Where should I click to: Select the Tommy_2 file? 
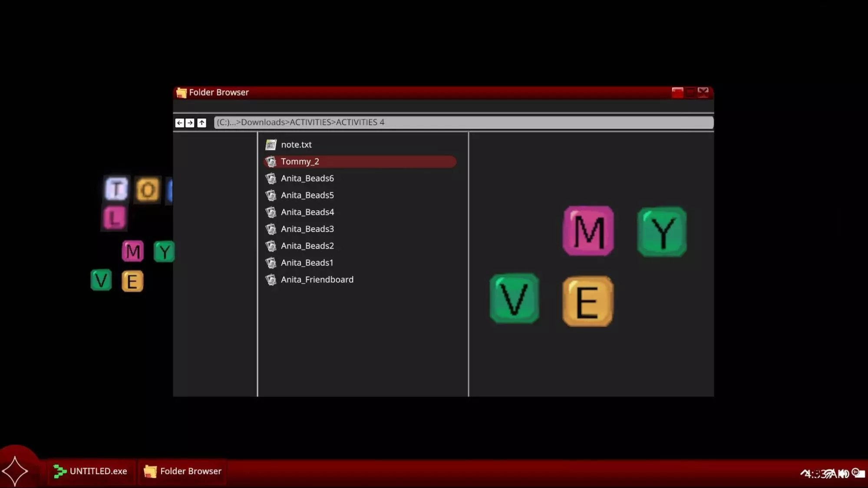click(300, 161)
